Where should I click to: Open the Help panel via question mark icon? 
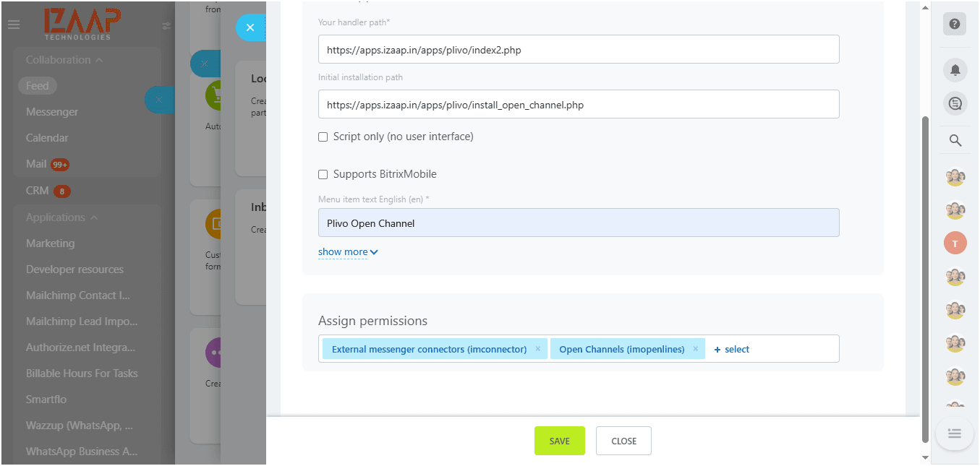(x=954, y=24)
